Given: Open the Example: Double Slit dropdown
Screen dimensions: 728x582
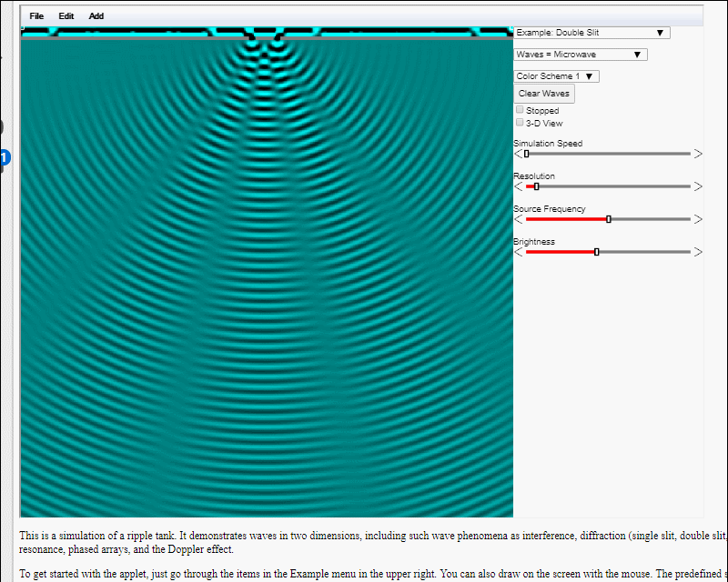Looking at the screenshot, I should (591, 33).
